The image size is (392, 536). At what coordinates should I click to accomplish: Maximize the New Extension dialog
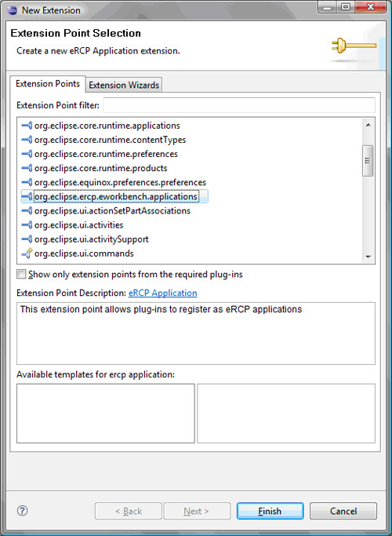[346, 7]
